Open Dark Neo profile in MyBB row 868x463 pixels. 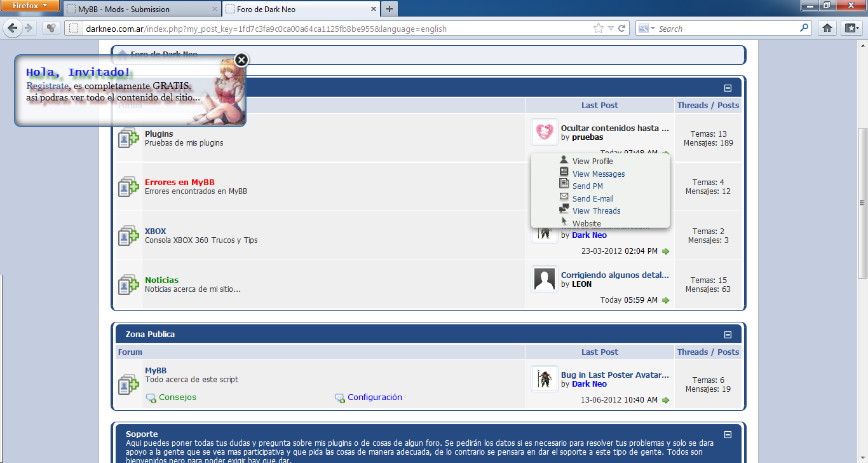coord(590,384)
